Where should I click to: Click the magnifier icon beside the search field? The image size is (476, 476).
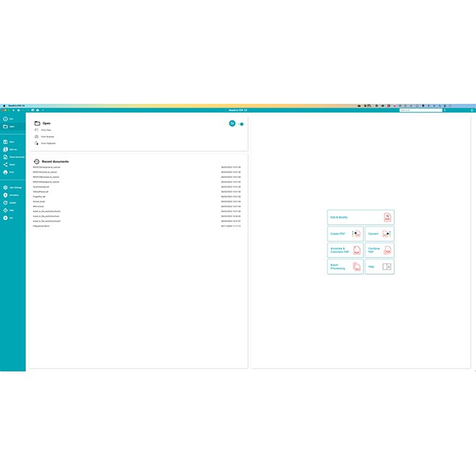[x=445, y=110]
